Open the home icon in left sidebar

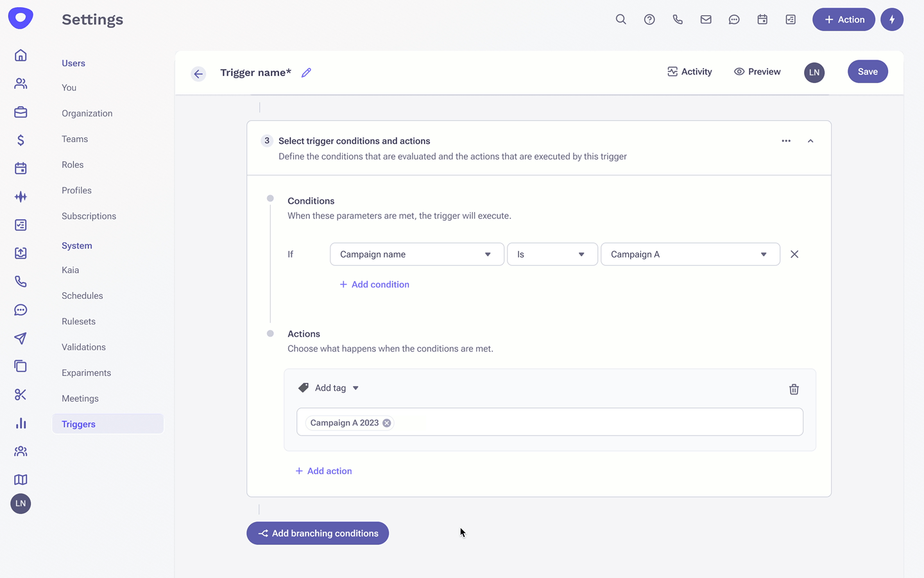click(21, 55)
